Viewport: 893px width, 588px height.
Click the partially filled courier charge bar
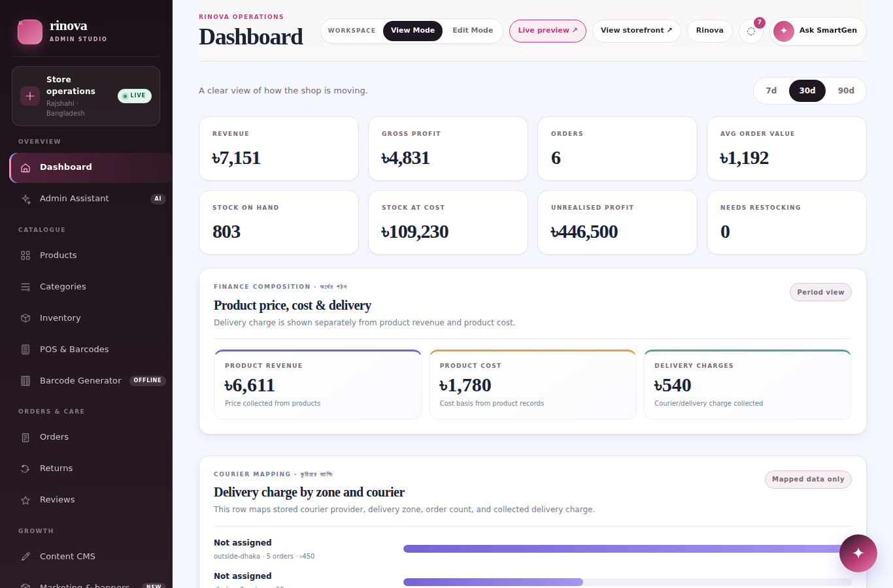628,582
